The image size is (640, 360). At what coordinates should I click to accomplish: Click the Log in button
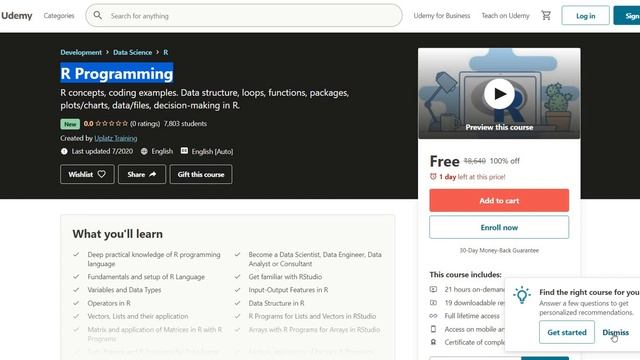[585, 16]
